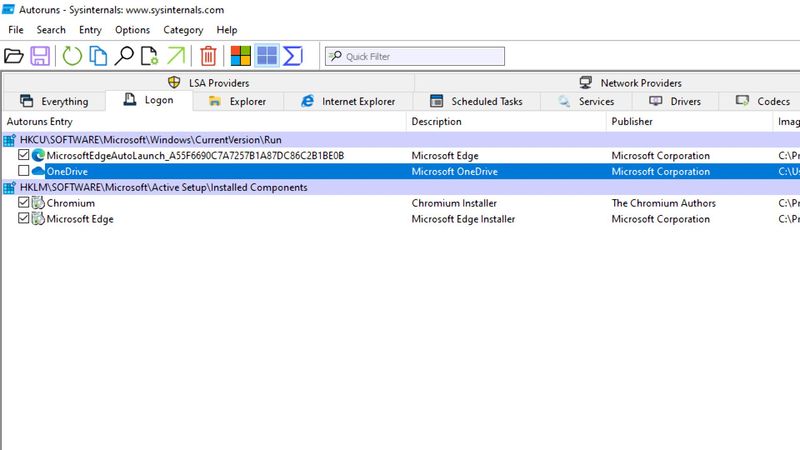Screen dimensions: 800x450
Task: Click the Open file folder icon
Action: point(14,56)
